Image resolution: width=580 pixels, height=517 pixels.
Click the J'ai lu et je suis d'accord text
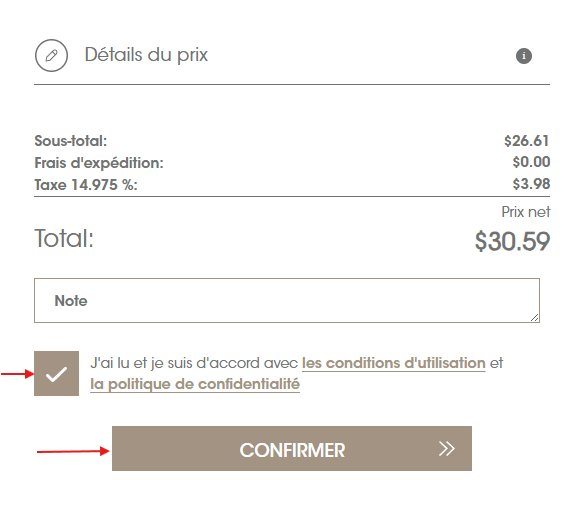(x=194, y=363)
